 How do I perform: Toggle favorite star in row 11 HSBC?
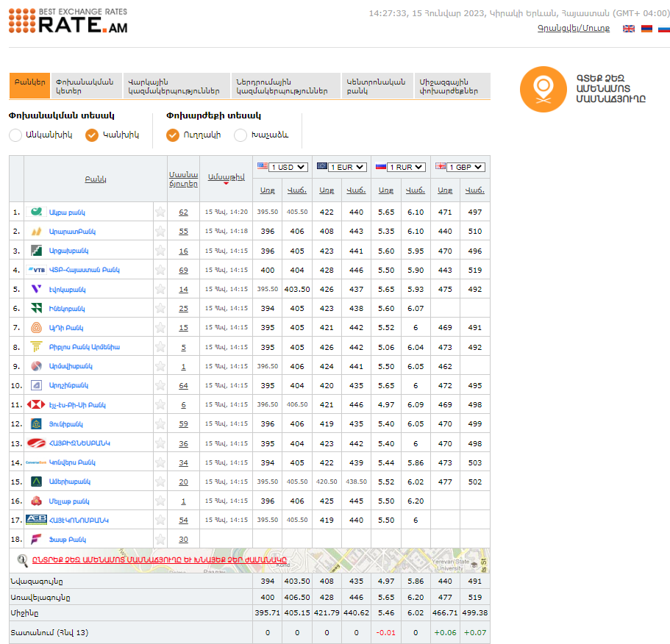(160, 404)
